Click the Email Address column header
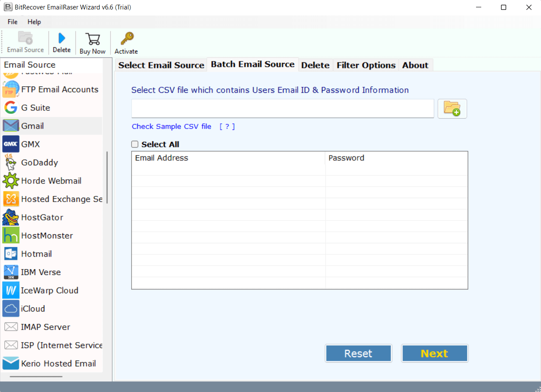The height and width of the screenshot is (392, 541). tap(228, 158)
